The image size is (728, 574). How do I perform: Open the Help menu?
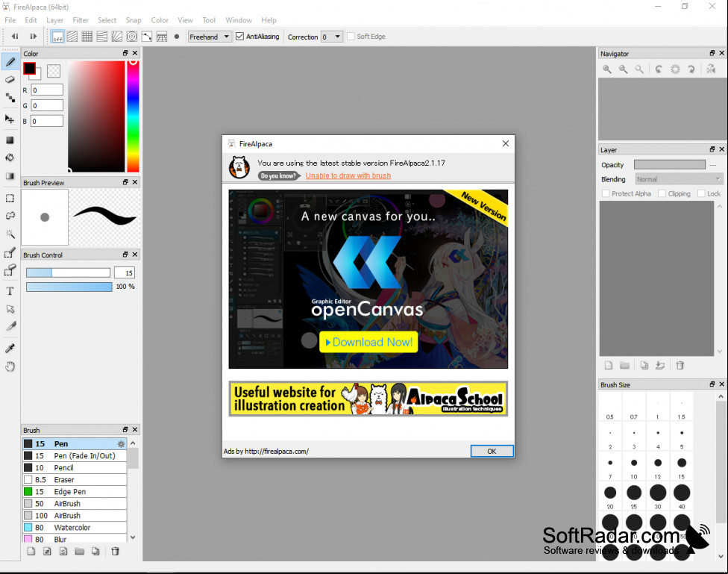(x=269, y=20)
